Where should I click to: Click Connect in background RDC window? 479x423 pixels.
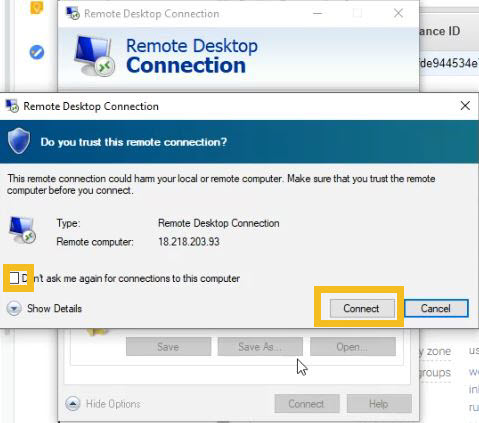coord(307,404)
